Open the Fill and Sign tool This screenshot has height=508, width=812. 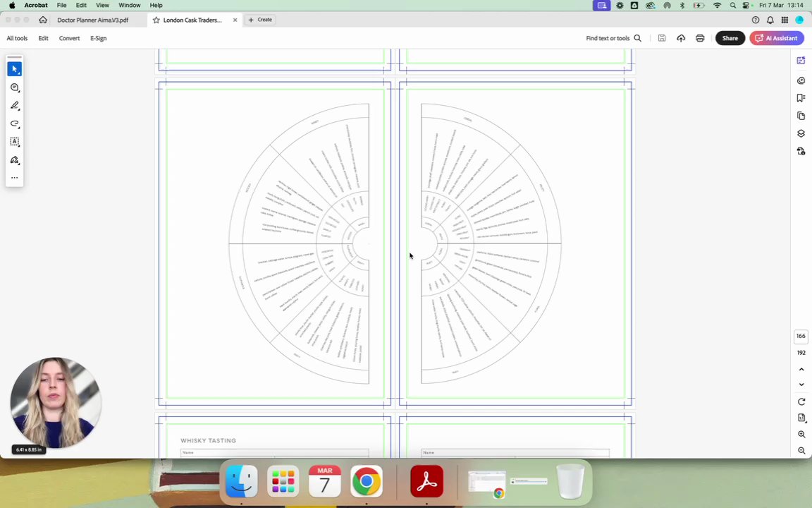pos(15,159)
